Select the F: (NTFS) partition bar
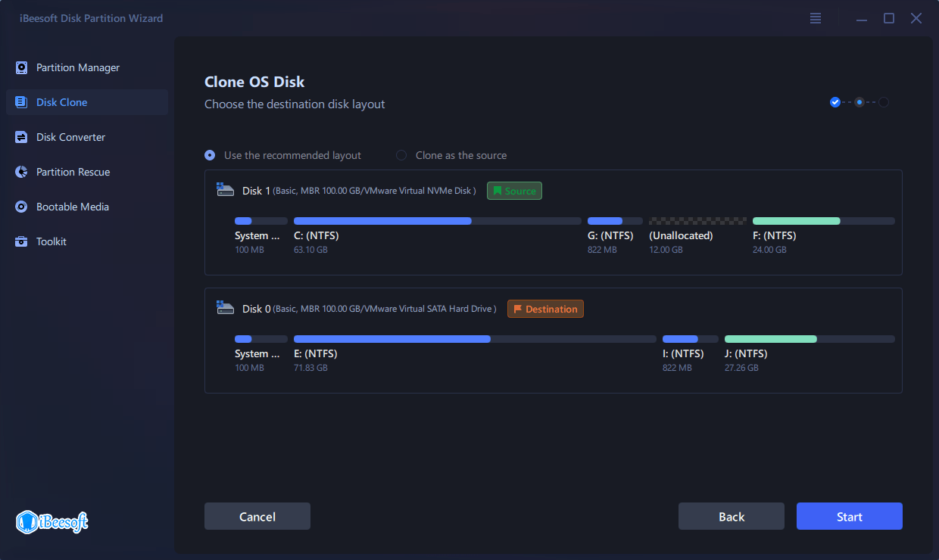Screen dimensions: 939x560 click(824, 221)
